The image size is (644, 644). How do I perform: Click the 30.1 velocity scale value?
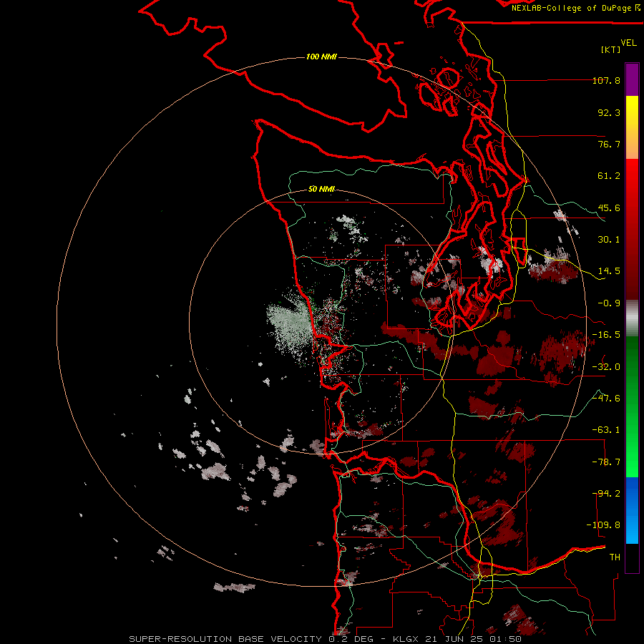(x=609, y=240)
